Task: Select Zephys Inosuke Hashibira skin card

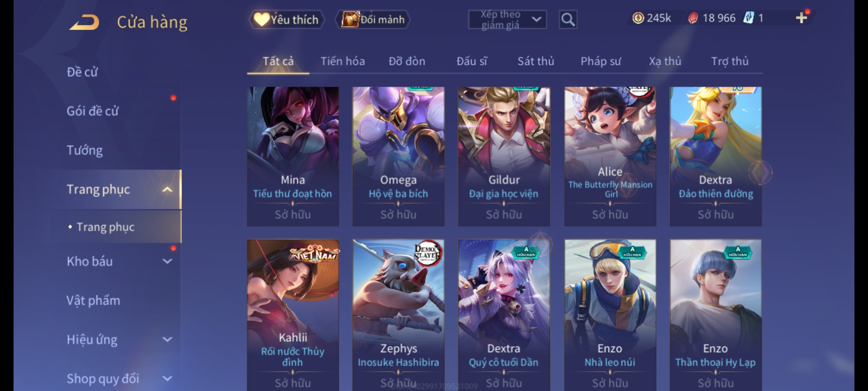Action: (398, 315)
